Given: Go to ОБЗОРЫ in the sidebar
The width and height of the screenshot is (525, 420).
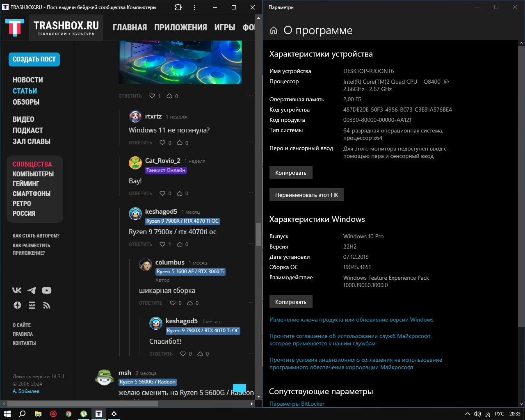Looking at the screenshot, I should tap(26, 102).
